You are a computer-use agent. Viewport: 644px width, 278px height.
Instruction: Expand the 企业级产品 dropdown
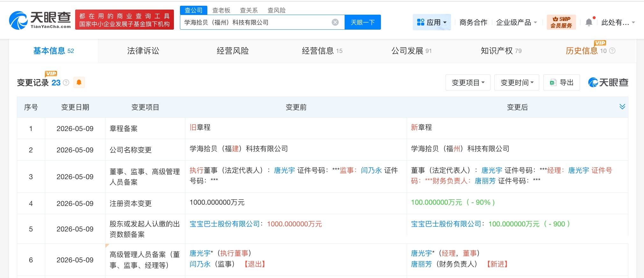coord(517,22)
